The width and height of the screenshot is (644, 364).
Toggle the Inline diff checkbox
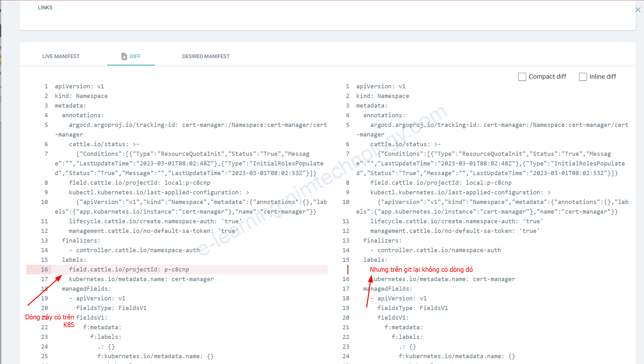coord(583,77)
